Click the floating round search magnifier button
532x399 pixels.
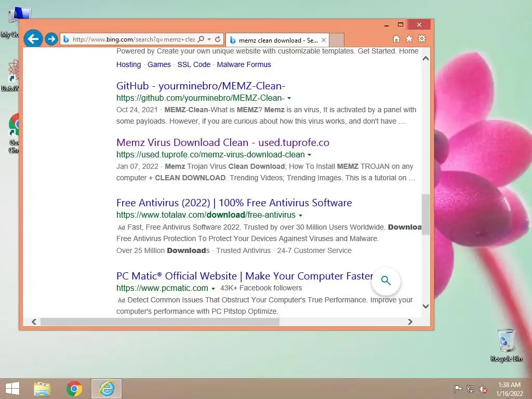386,281
